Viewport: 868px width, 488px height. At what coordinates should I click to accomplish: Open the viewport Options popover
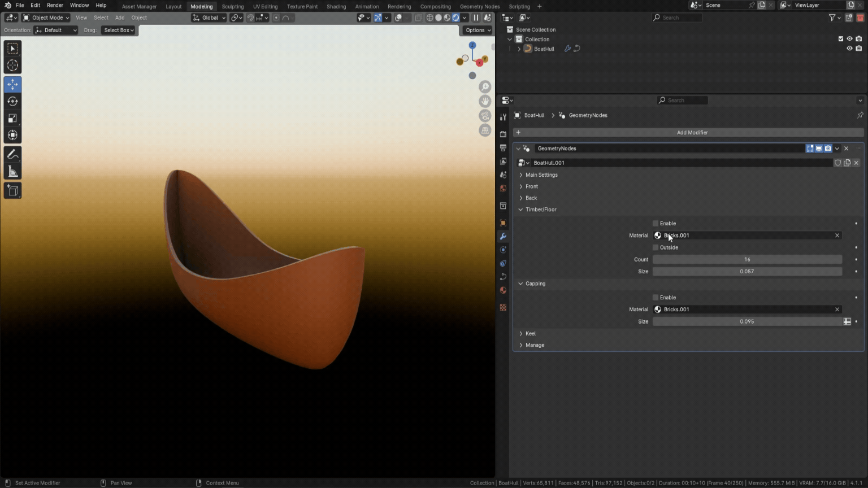tap(478, 30)
